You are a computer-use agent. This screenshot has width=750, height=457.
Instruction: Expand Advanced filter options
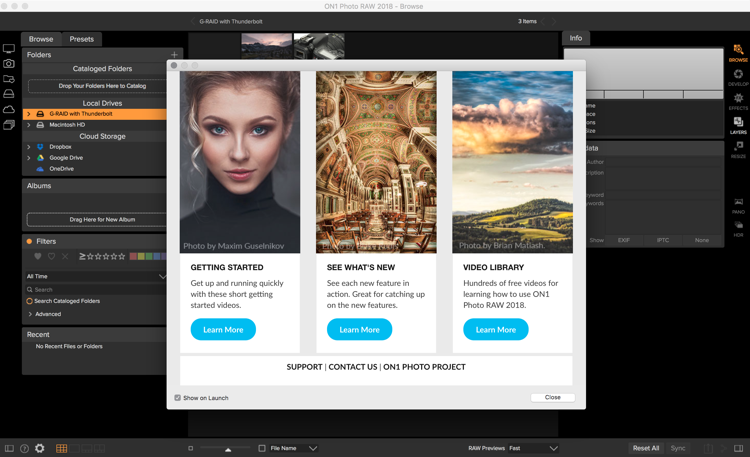pyautogui.click(x=30, y=314)
